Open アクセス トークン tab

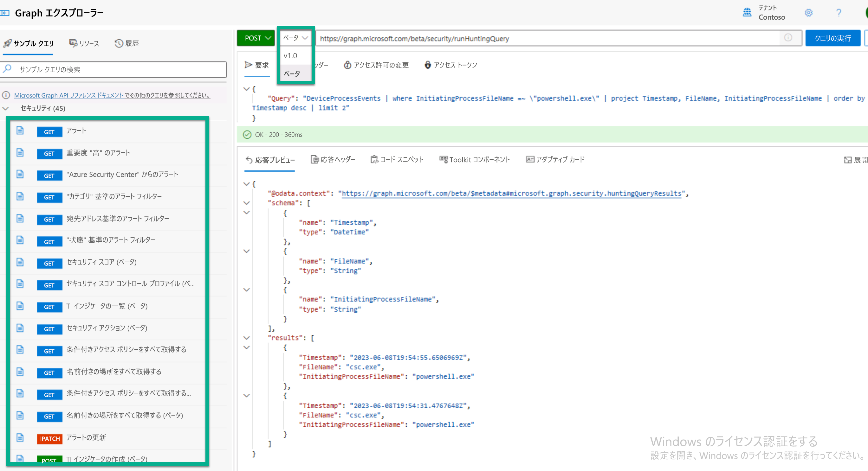click(x=451, y=65)
